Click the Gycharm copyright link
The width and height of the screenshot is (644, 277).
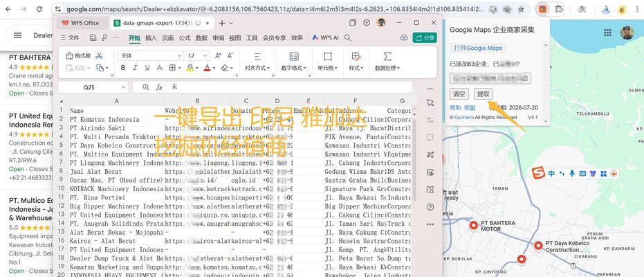463,118
